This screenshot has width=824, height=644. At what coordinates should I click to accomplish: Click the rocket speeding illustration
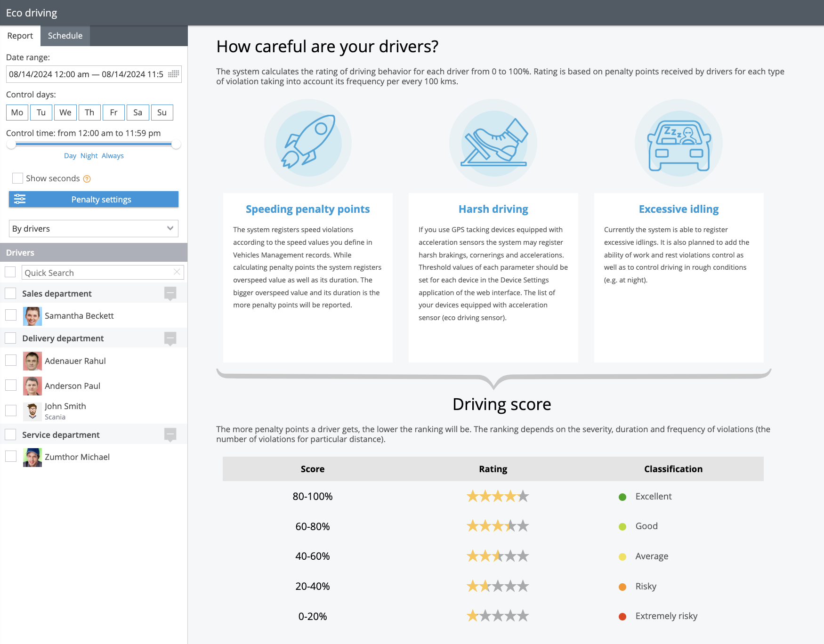point(308,143)
